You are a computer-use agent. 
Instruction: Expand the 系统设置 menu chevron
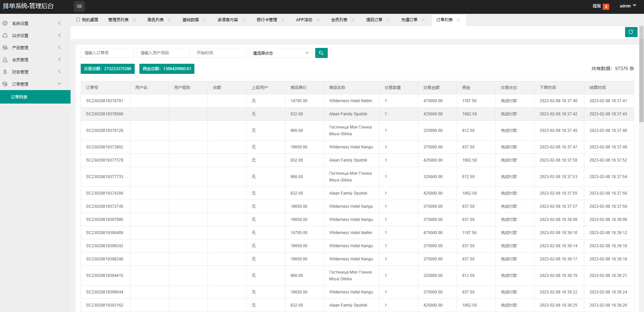tap(59, 23)
